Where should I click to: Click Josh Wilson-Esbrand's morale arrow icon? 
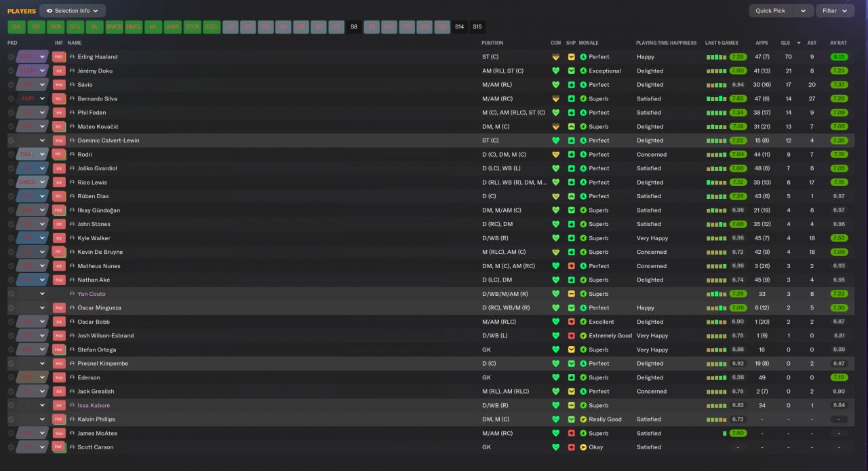tap(583, 335)
